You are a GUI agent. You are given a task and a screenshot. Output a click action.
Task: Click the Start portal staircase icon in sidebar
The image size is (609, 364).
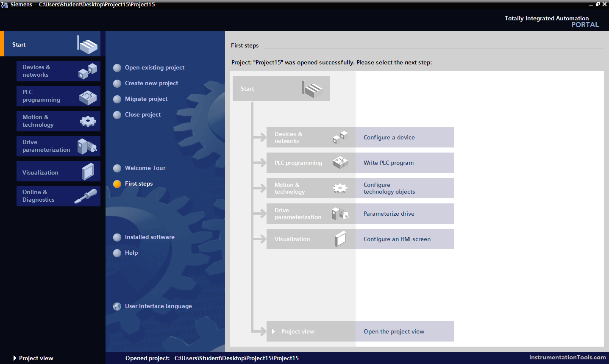click(87, 44)
